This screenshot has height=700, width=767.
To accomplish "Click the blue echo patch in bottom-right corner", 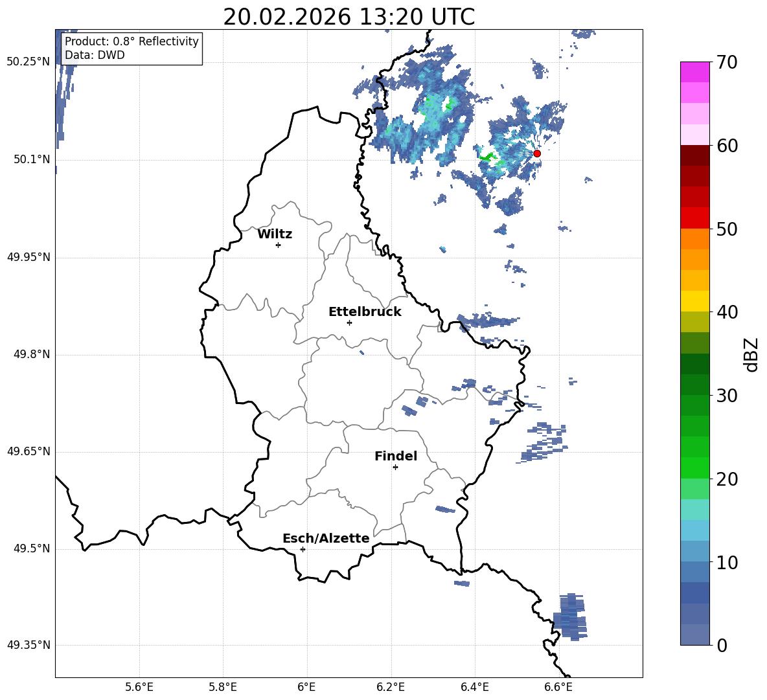I will tap(570, 616).
